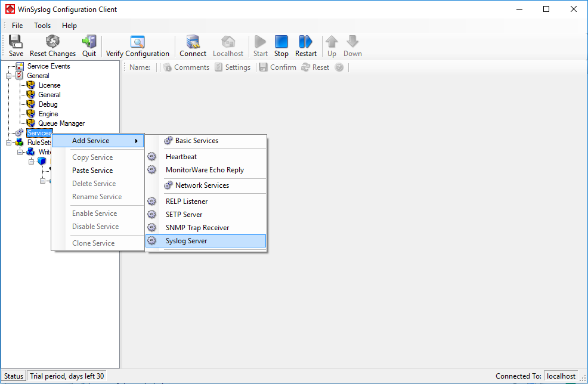Collapse the RuleSets tree node
The height and width of the screenshot is (384, 588).
tap(9, 143)
